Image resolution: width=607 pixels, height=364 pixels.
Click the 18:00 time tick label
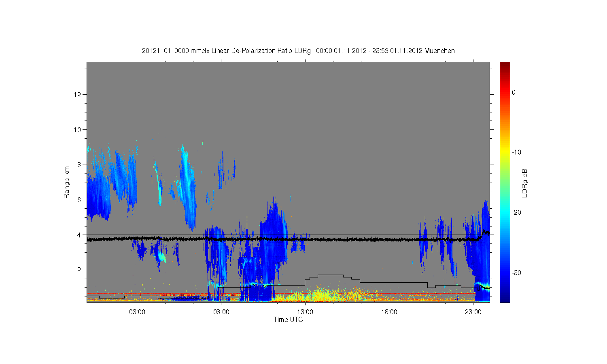point(389,312)
